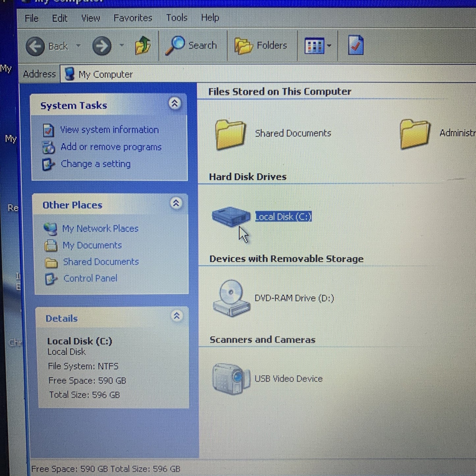Select the Local Disk (C:) drive icon
The height and width of the screenshot is (476, 476).
231,216
